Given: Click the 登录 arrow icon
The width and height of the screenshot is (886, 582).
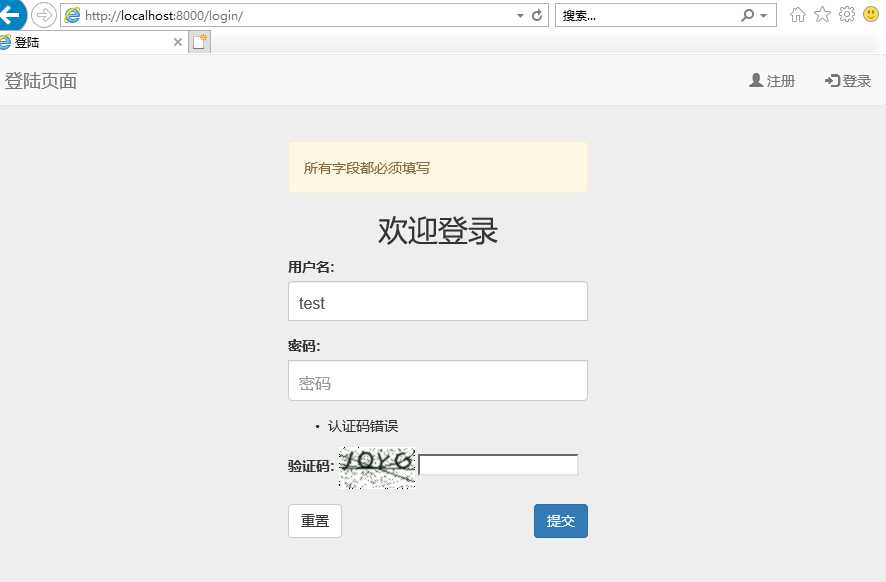Looking at the screenshot, I should 832,80.
